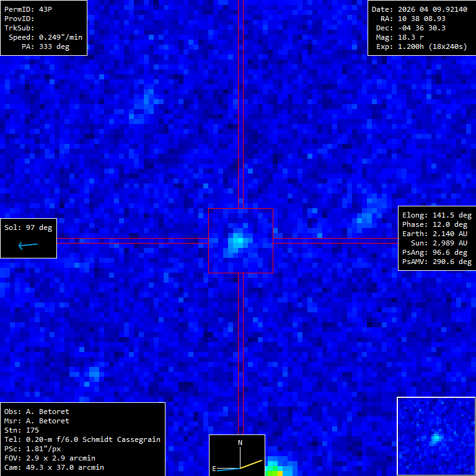The width and height of the screenshot is (476, 476).
Task: Click the Elong: 141.5 deg entry
Action: (437, 215)
